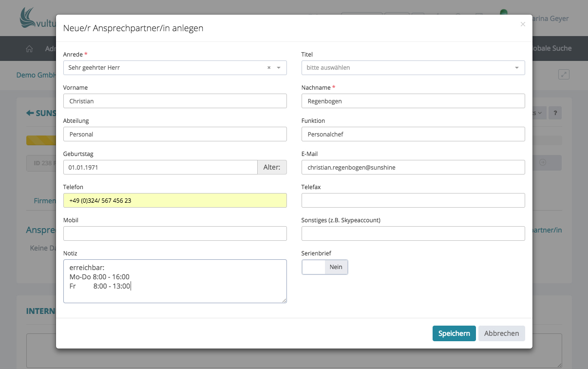Screen dimensions: 588x369
Task: Click the back arrow beside SUNS heading
Action: 30,113
